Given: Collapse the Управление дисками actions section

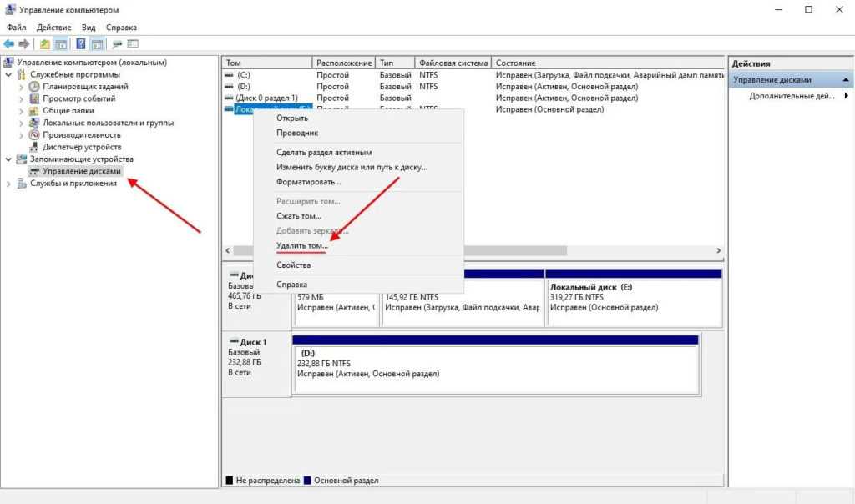Looking at the screenshot, I should point(846,80).
